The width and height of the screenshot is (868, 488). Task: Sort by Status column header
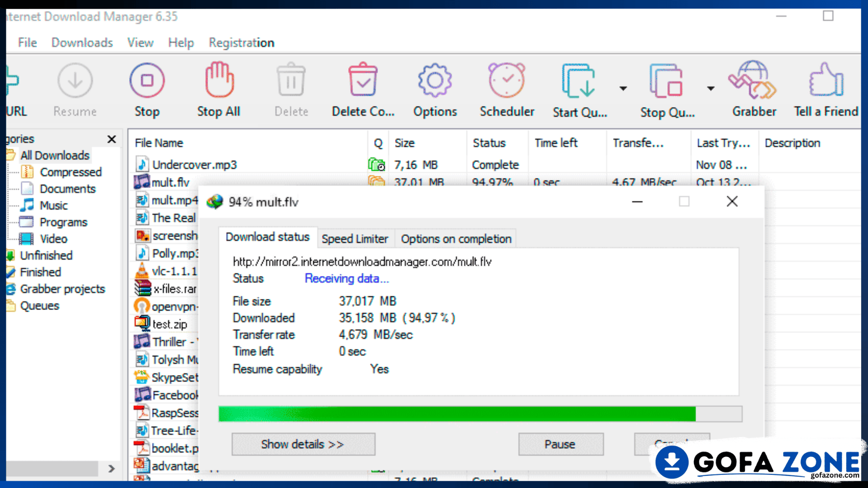tap(497, 143)
